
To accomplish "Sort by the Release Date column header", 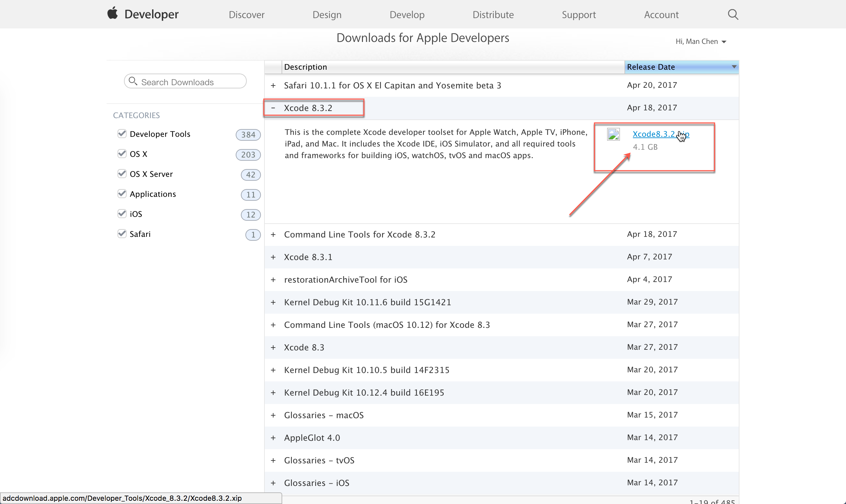I will click(682, 67).
